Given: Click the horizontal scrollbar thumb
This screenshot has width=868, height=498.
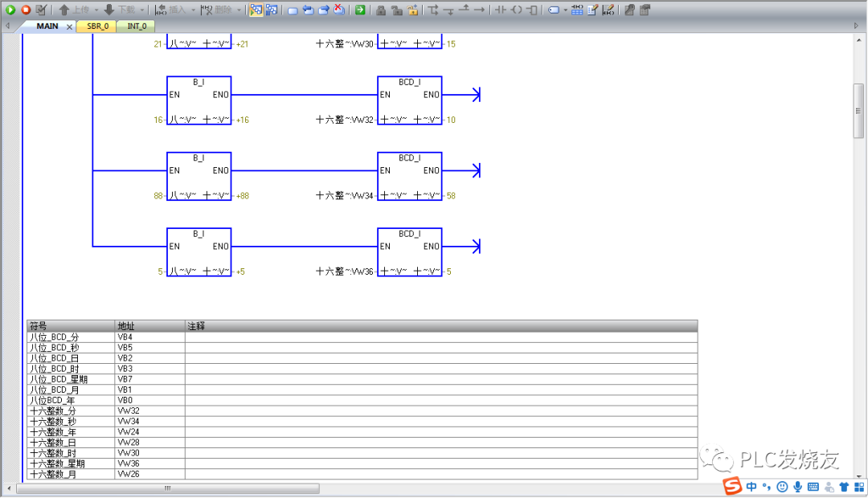Looking at the screenshot, I should [168, 488].
